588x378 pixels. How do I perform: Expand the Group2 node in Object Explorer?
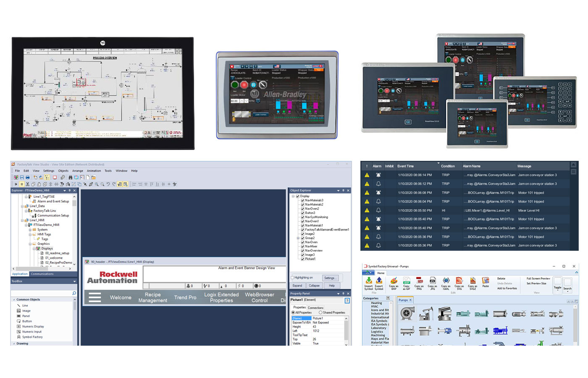298,238
